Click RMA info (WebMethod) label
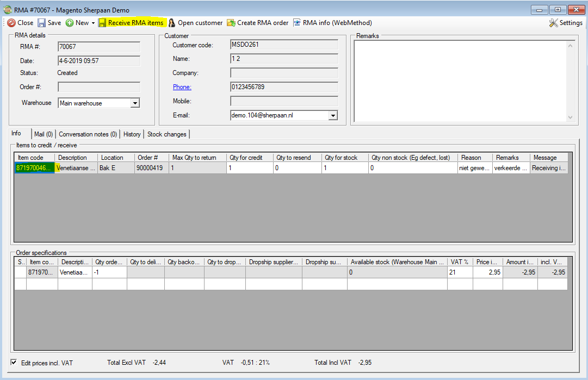588x380 pixels. click(x=337, y=23)
